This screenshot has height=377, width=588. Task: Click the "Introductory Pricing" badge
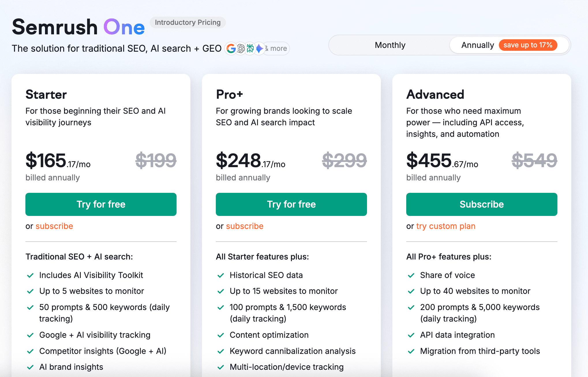click(188, 22)
